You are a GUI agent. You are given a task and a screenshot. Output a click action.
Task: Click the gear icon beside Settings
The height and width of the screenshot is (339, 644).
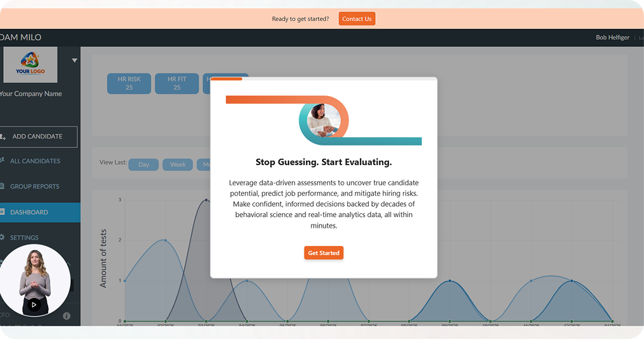pos(2,238)
